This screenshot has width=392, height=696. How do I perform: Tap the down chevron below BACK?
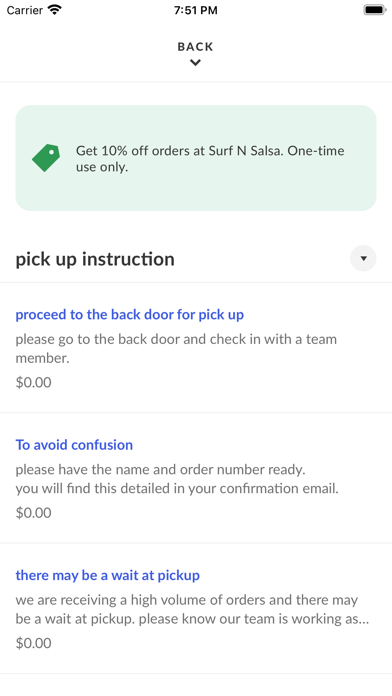click(195, 63)
